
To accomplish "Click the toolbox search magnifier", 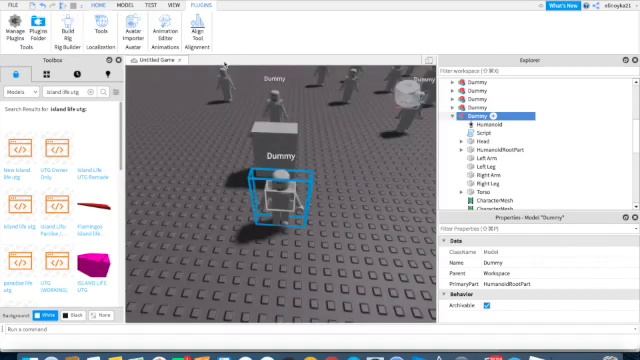I will [x=104, y=92].
